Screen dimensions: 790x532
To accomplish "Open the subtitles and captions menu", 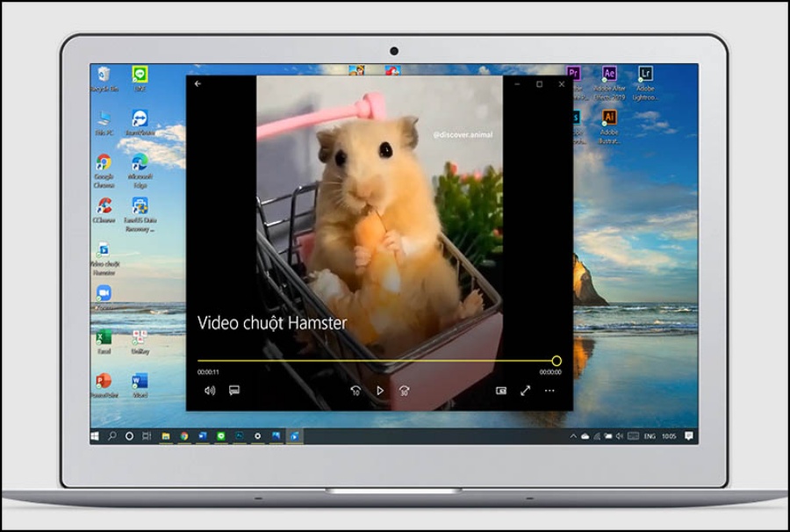I will pyautogui.click(x=234, y=391).
